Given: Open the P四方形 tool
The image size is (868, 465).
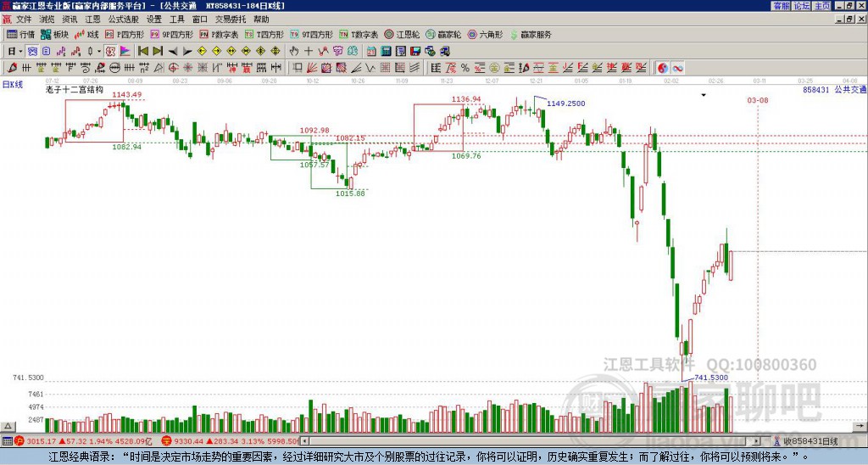Looking at the screenshot, I should click(125, 34).
